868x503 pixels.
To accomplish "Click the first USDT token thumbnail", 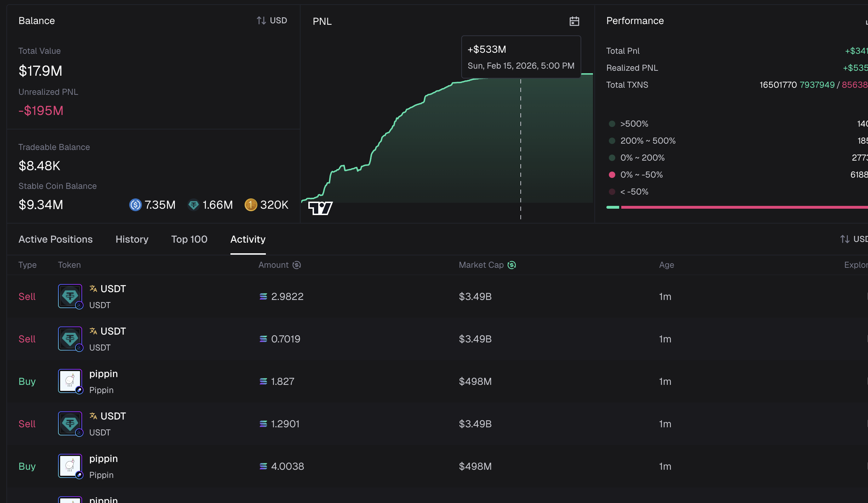I will click(70, 296).
